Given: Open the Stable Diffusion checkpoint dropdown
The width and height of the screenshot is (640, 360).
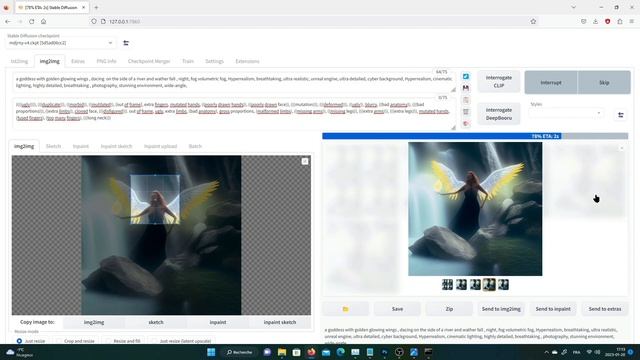Looking at the screenshot, I should point(60,43).
